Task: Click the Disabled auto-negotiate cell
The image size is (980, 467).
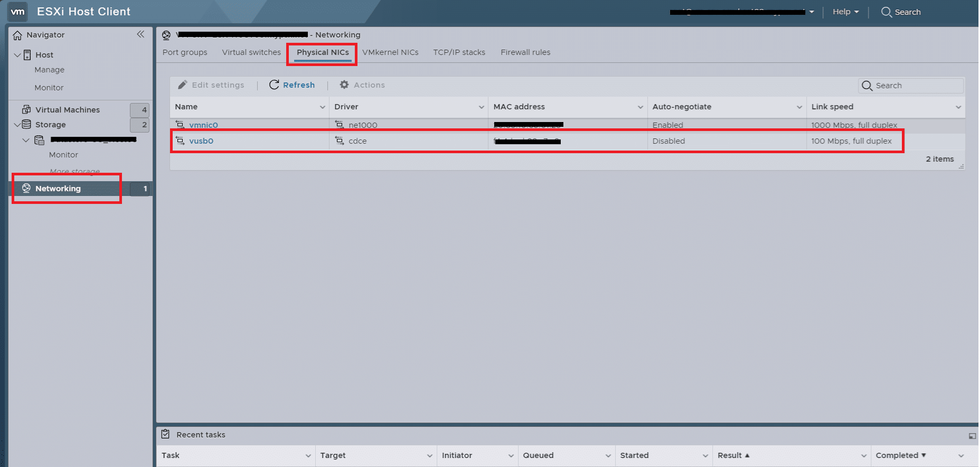Action: [668, 141]
